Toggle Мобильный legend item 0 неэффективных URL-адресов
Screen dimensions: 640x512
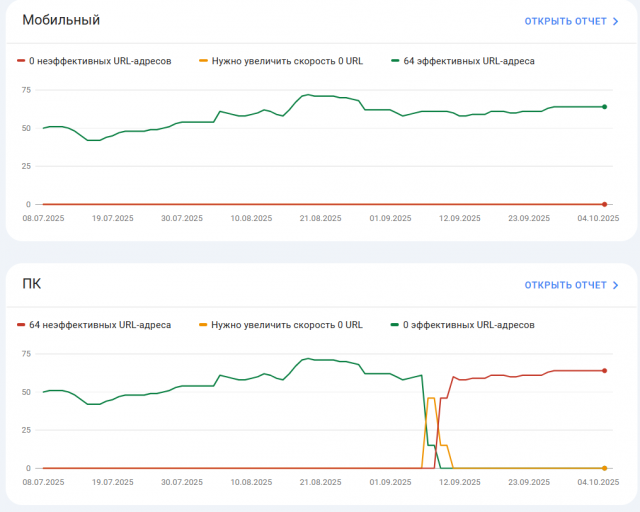pos(99,61)
